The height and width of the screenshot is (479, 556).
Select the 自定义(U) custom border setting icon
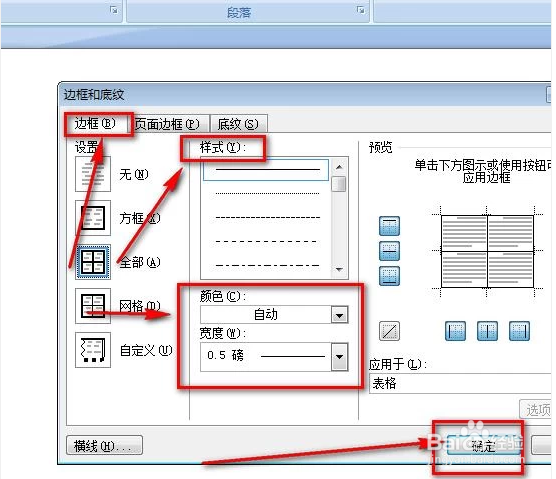pyautogui.click(x=93, y=350)
